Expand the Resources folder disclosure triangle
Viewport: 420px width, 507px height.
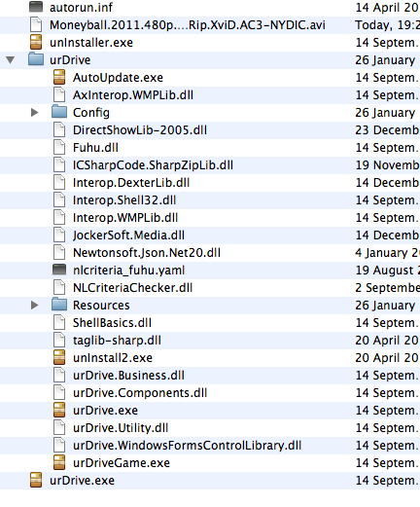pos(35,306)
